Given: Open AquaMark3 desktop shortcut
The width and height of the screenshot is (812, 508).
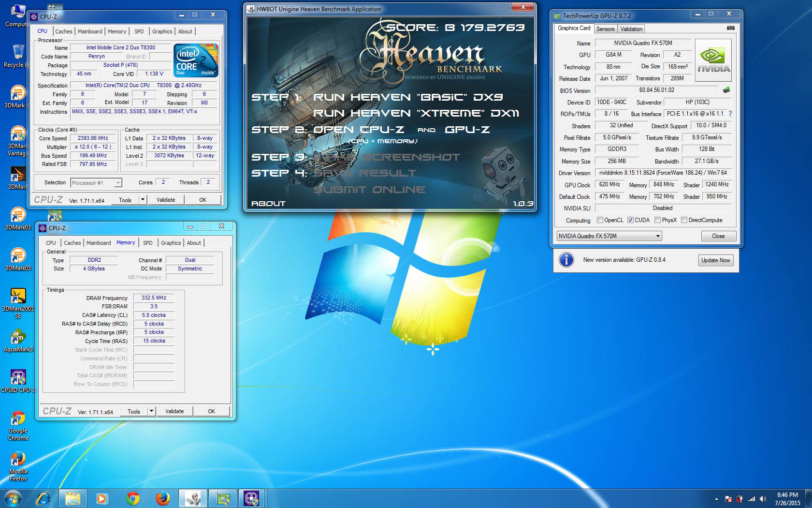Looking at the screenshot, I should tap(18, 340).
